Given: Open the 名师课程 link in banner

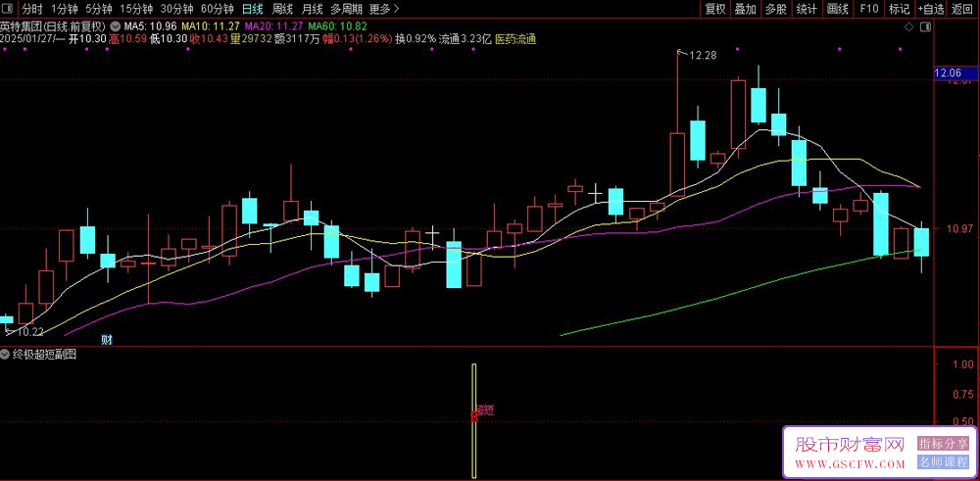Looking at the screenshot, I should pyautogui.click(x=943, y=463).
